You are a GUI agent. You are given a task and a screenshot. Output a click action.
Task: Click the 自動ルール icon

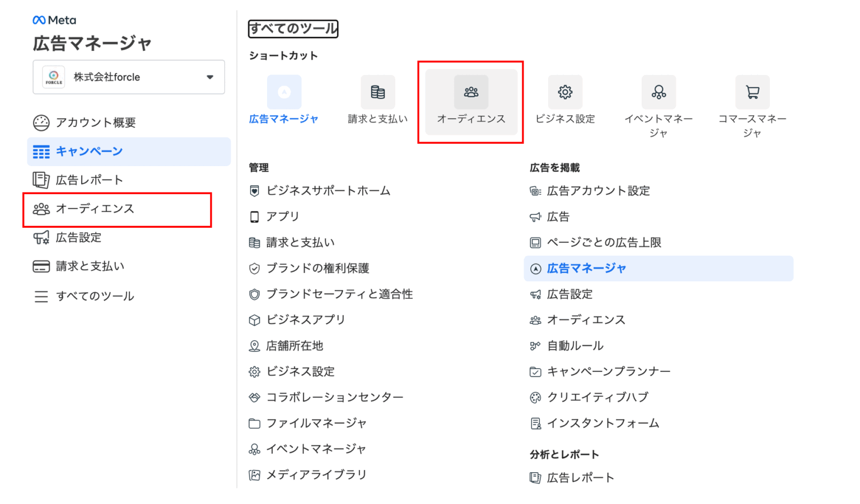click(x=535, y=346)
